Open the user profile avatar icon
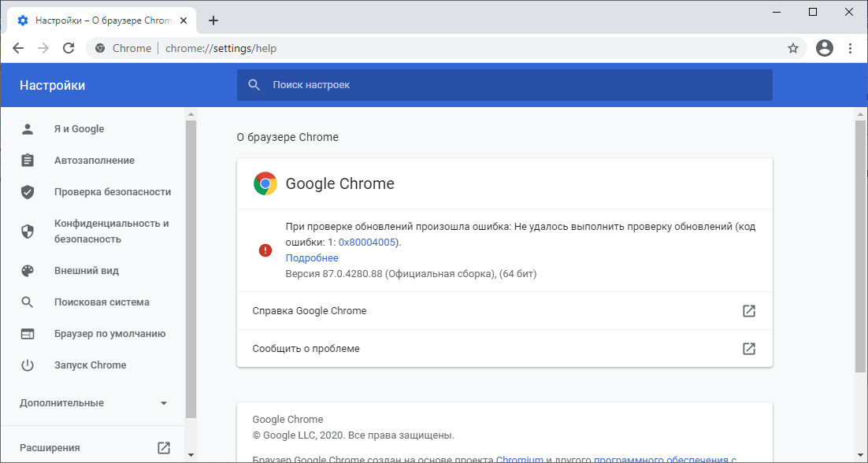 (x=825, y=48)
